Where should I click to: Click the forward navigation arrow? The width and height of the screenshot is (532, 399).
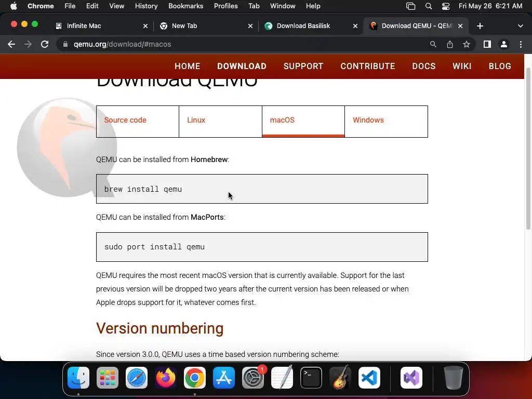click(28, 44)
